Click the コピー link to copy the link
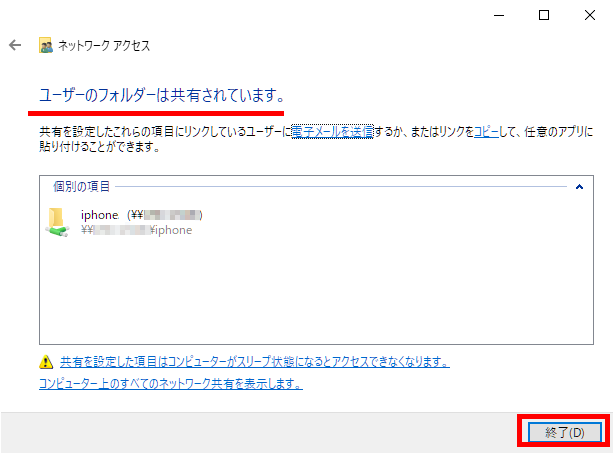 [x=486, y=132]
